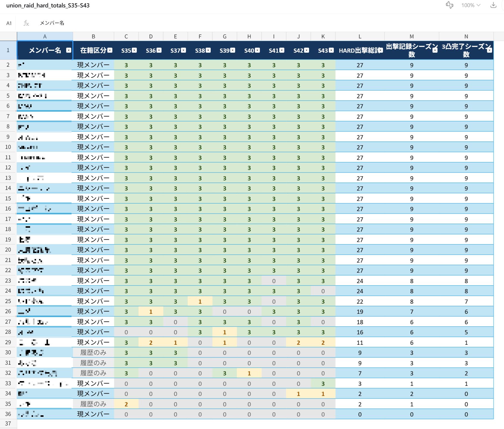Click the yellow S38 cell in row 25
The width and height of the screenshot is (504, 429).
[x=200, y=301]
